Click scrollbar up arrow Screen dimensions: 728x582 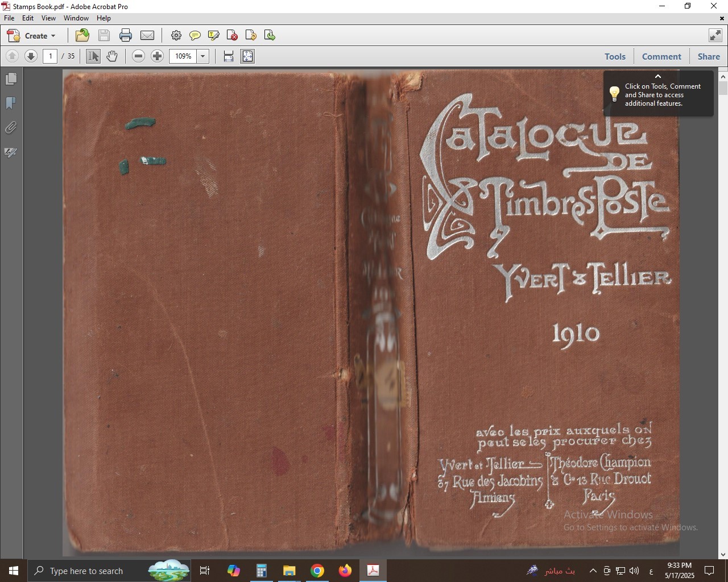[x=723, y=76]
